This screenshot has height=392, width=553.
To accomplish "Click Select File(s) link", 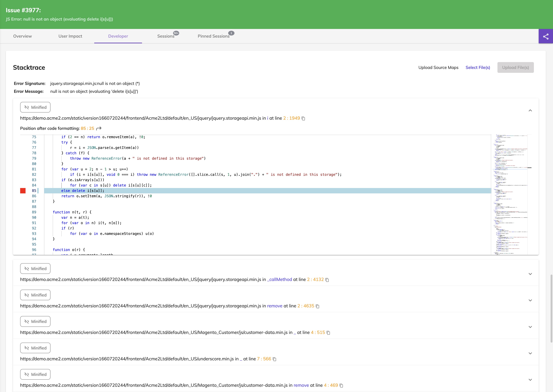I will click(478, 68).
